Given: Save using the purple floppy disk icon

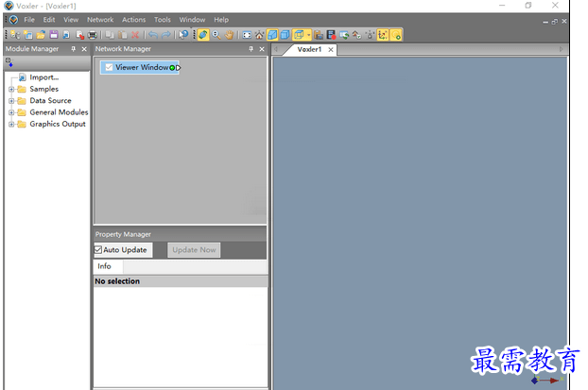Looking at the screenshot, I should (54, 35).
